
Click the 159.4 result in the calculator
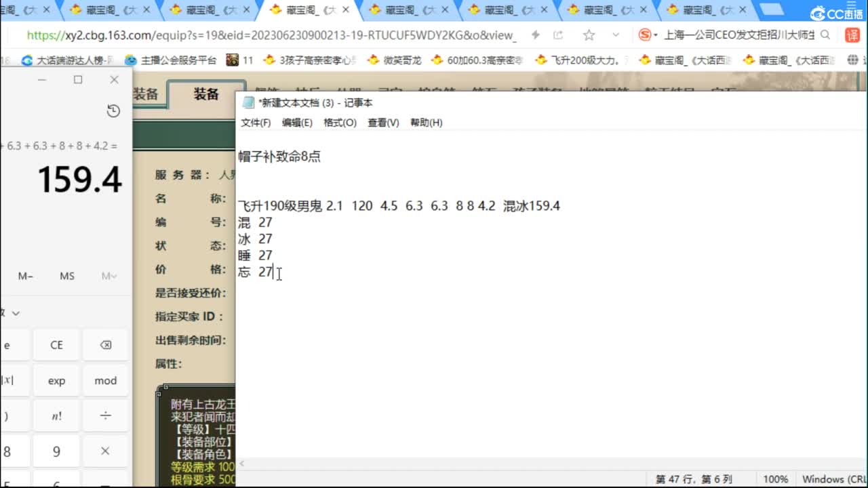click(80, 180)
